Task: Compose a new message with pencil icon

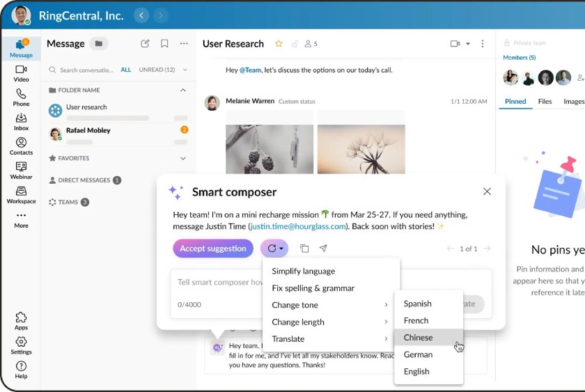Action: point(145,44)
